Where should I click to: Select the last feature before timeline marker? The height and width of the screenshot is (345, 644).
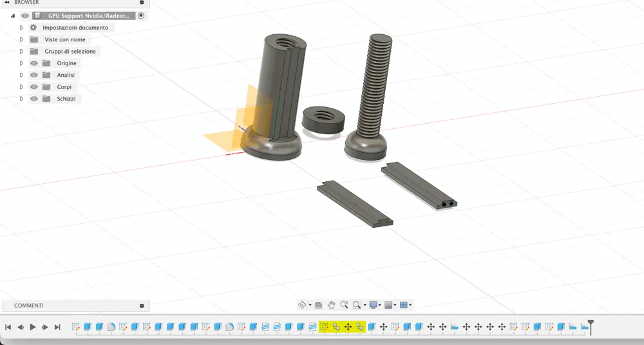tap(585, 327)
